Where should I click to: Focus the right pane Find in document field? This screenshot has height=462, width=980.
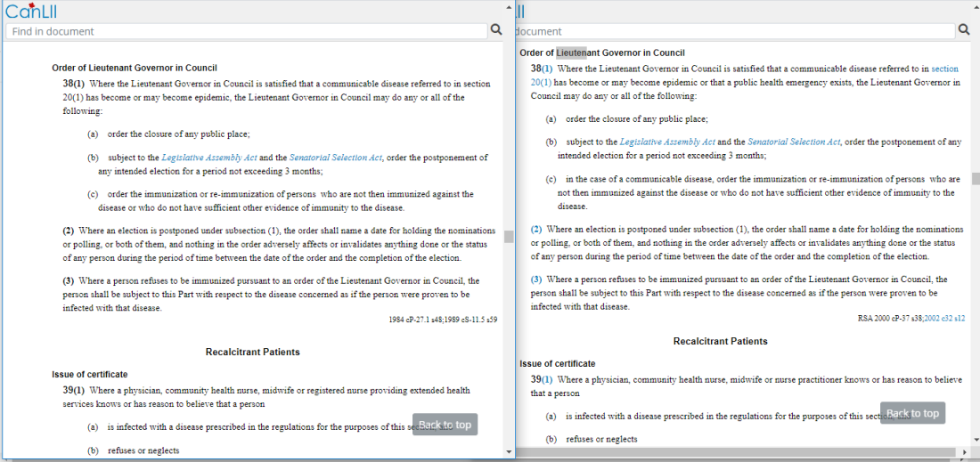click(736, 31)
